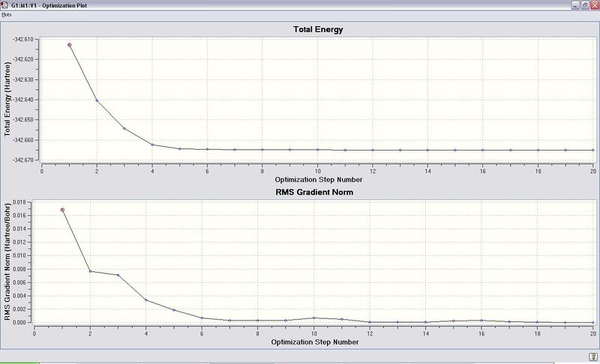Select step 1 highlighted point on RMS Gradient plot
The width and height of the screenshot is (600, 364).
pyautogui.click(x=62, y=210)
